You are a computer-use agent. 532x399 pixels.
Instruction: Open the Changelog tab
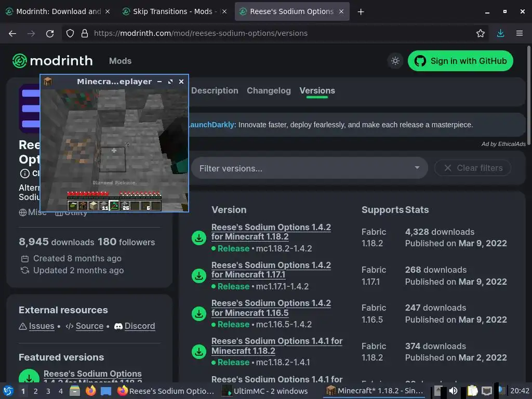tap(269, 90)
